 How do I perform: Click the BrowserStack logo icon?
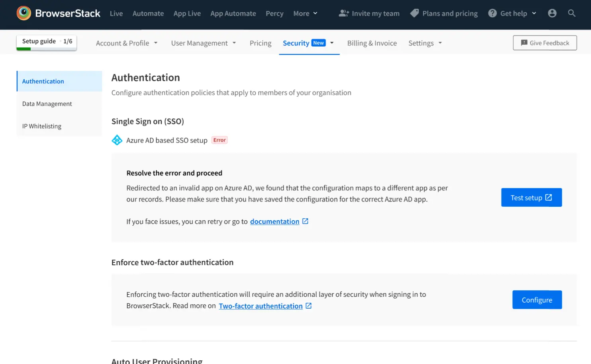pos(24,13)
